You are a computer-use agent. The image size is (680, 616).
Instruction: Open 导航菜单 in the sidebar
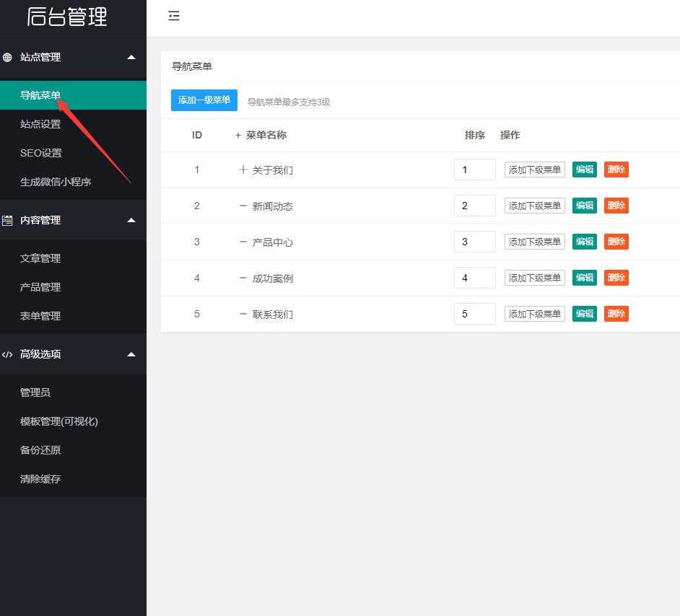[x=74, y=95]
